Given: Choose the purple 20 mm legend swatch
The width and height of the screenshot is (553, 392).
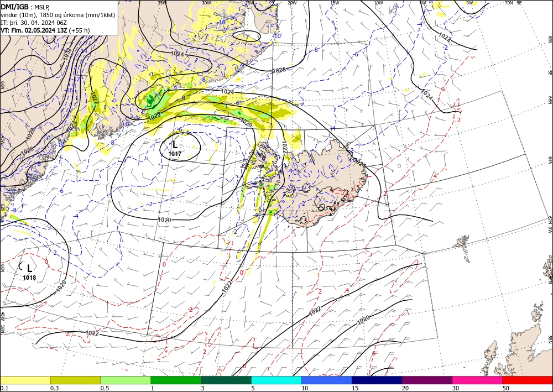Looking at the screenshot, I should (x=427, y=380).
